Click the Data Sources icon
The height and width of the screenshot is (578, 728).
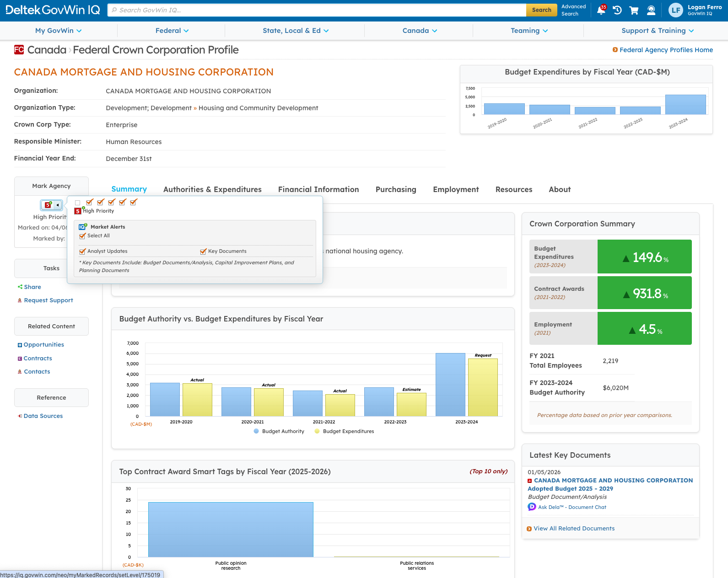[20, 416]
